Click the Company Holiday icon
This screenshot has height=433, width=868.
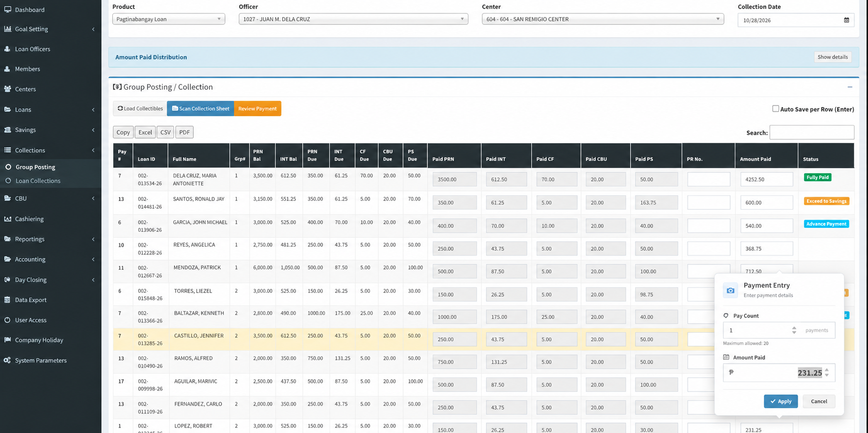click(7, 340)
